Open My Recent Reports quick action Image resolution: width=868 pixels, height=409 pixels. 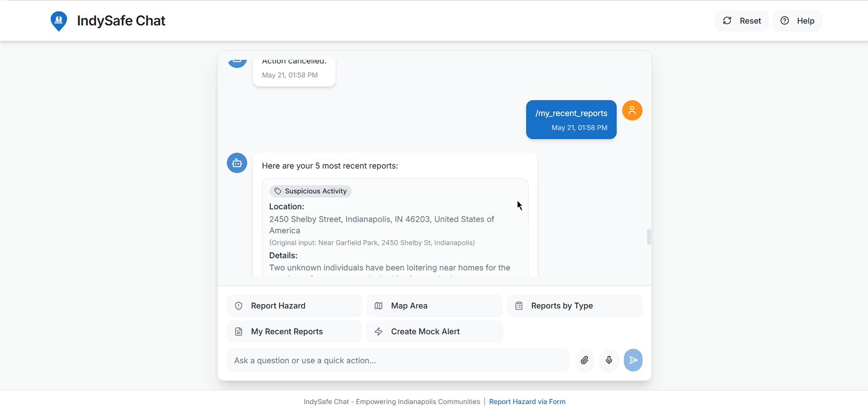294,332
